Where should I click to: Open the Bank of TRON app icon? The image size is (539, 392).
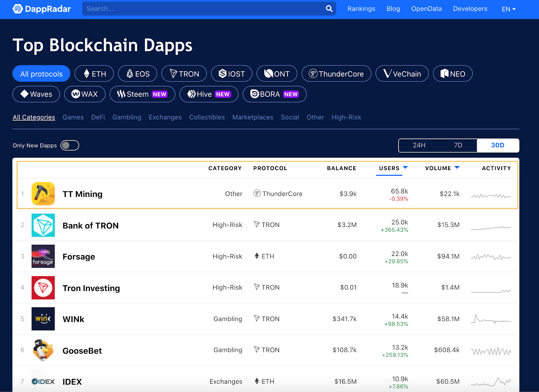tap(43, 225)
